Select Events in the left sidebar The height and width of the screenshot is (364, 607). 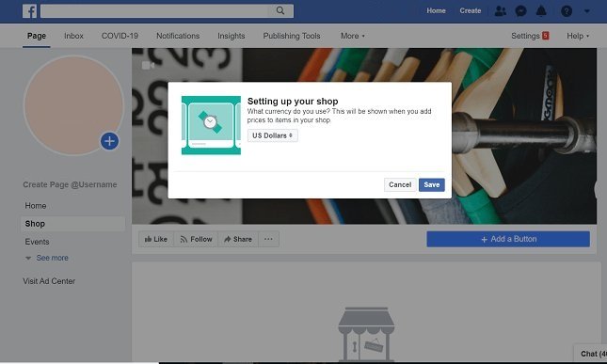click(x=37, y=242)
